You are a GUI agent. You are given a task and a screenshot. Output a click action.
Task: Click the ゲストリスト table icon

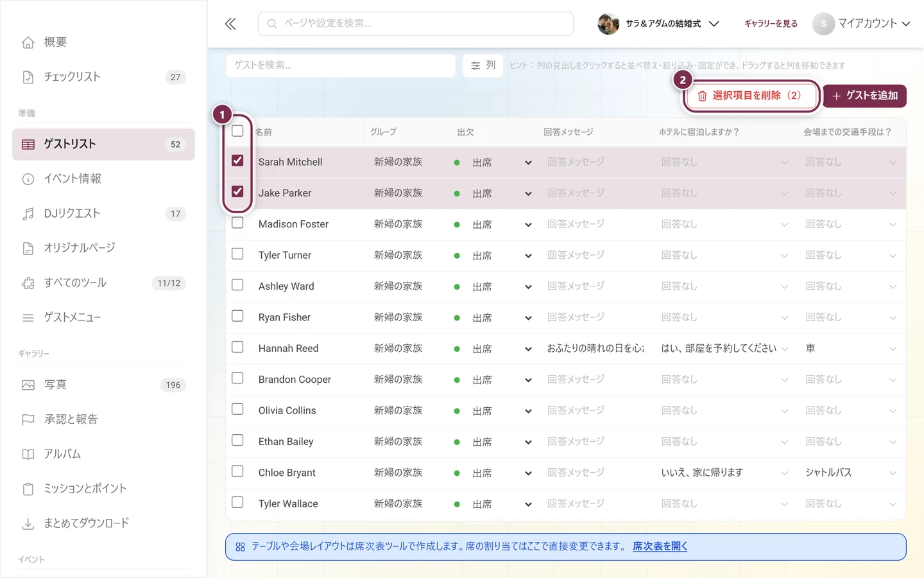(x=28, y=144)
